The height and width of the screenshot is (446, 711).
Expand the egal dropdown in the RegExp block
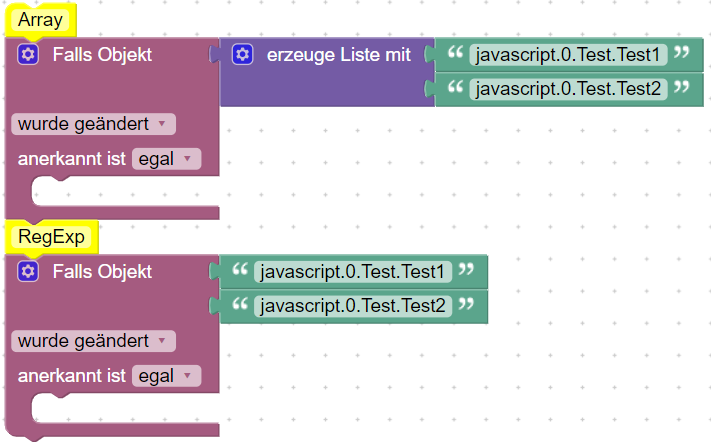[x=166, y=375]
